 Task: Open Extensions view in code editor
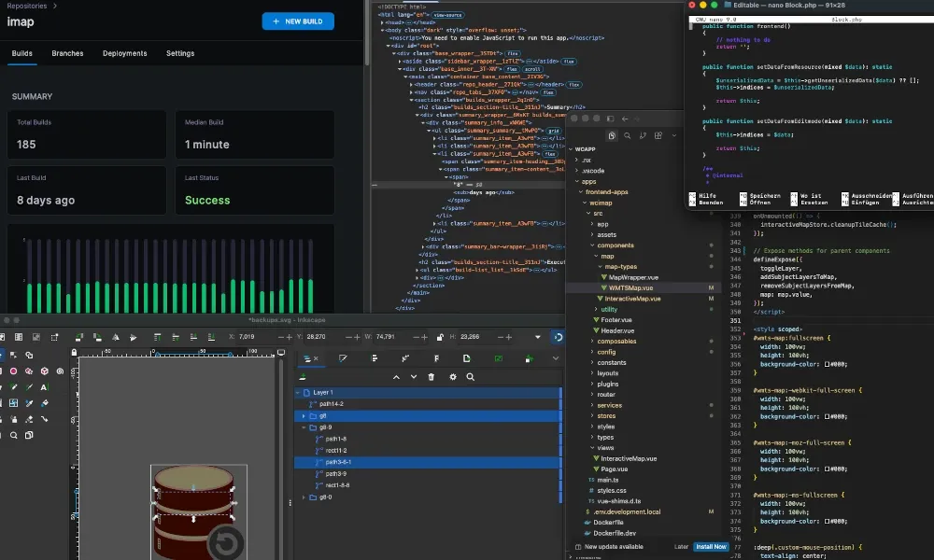(658, 135)
